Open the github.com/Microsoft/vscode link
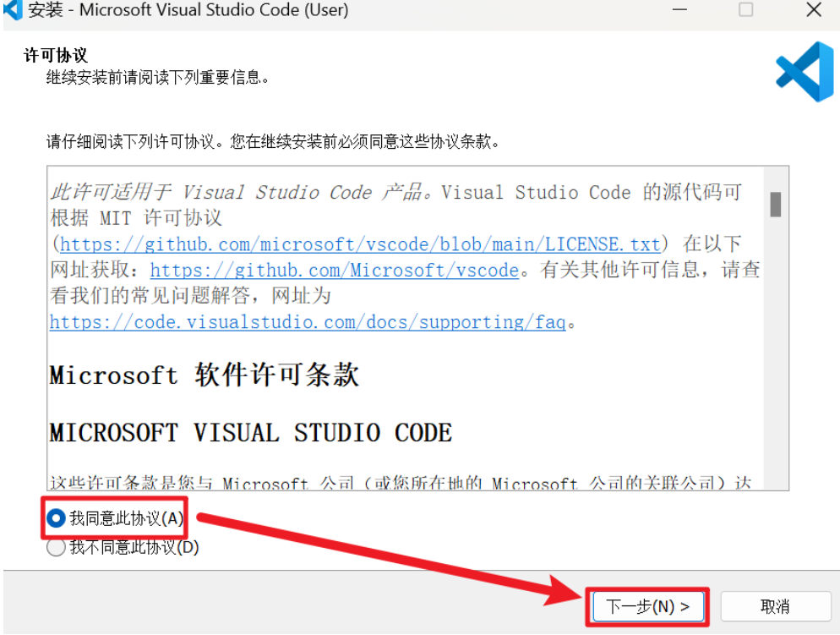The height and width of the screenshot is (635, 840). 335,270
